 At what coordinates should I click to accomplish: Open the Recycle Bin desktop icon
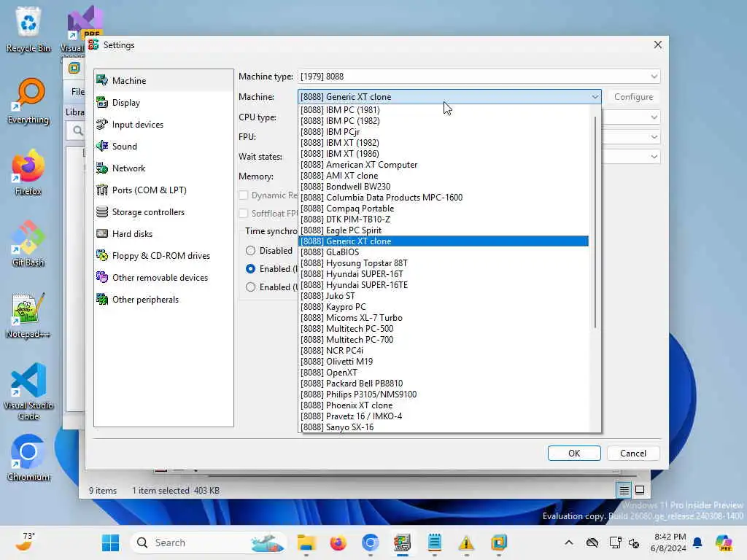[x=28, y=28]
